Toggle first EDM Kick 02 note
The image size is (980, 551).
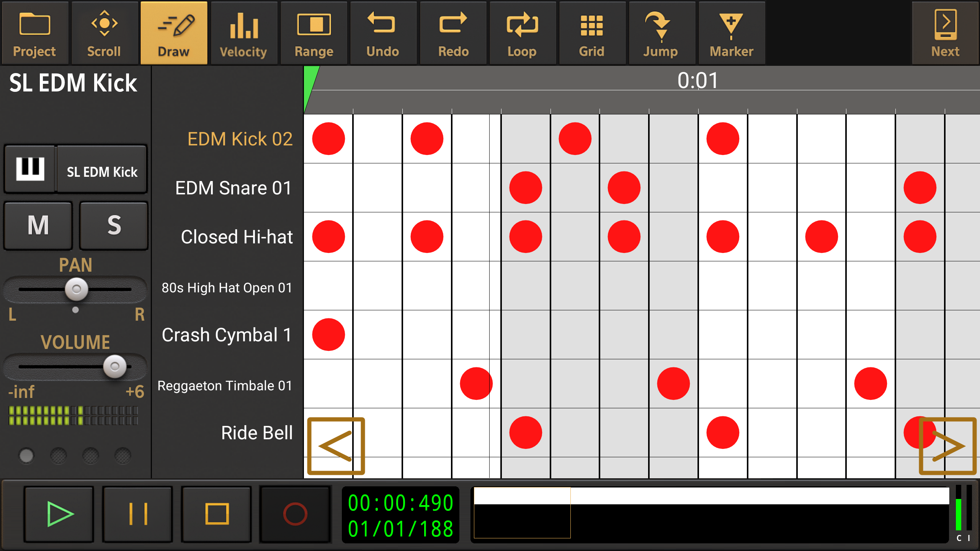click(328, 139)
